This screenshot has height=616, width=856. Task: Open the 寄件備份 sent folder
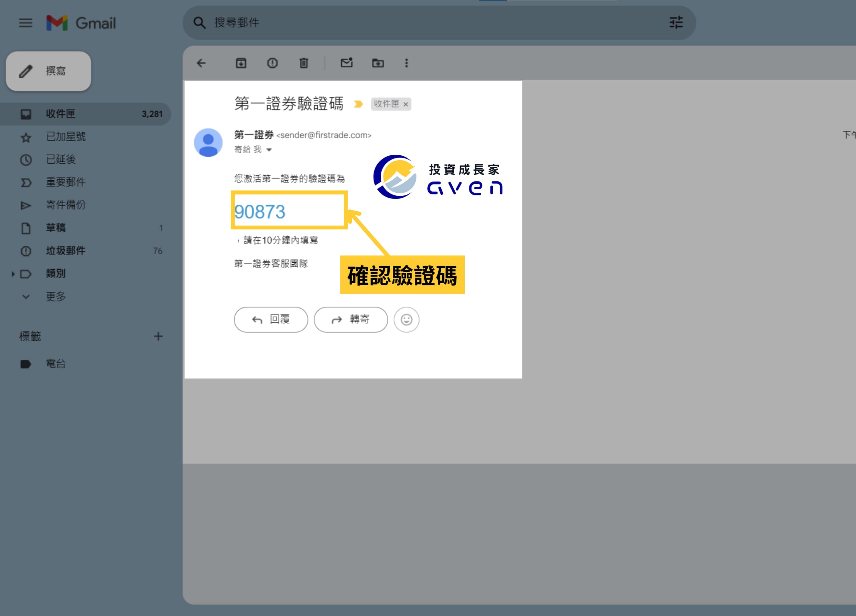click(85, 205)
